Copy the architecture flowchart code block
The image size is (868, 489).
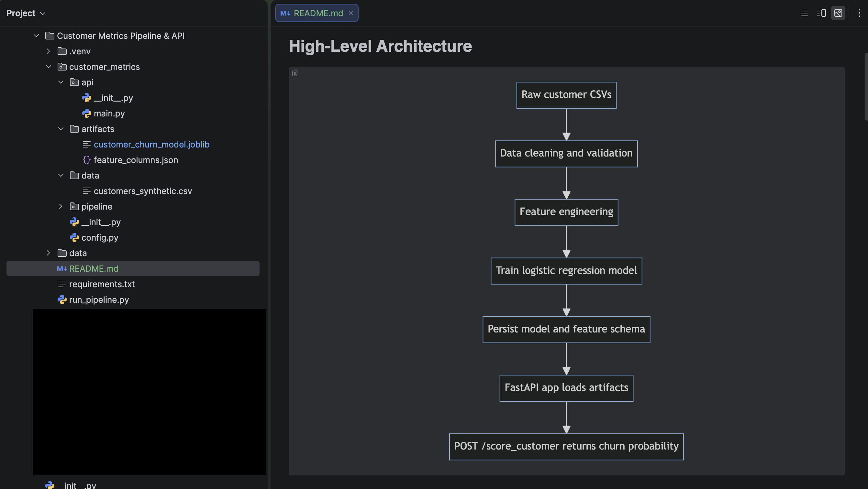click(x=295, y=73)
